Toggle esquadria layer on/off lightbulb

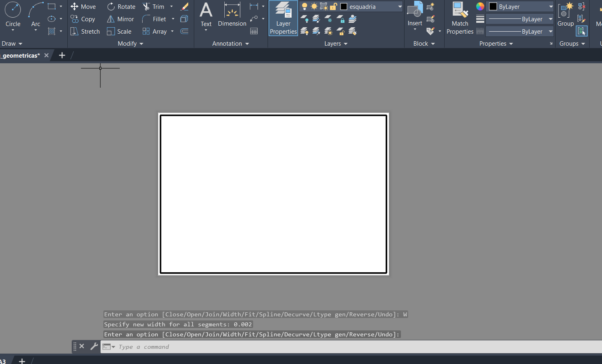(x=304, y=7)
